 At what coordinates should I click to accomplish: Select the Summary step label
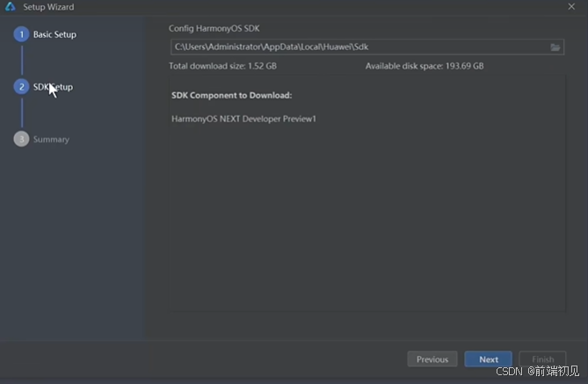[51, 140]
